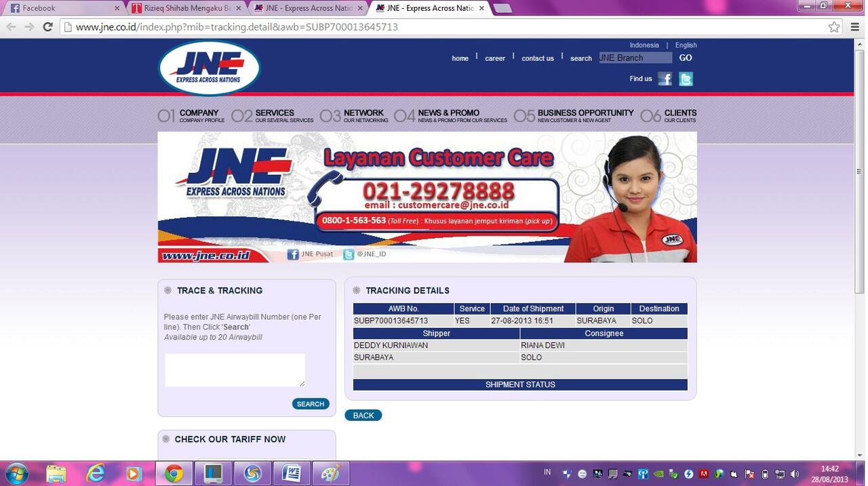868x486 pixels.
Task: Reload the JNE tracking page
Action: click(47, 27)
